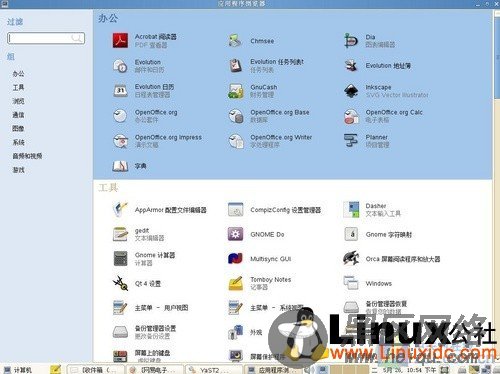Launch Tomboy Notes icon

click(235, 283)
